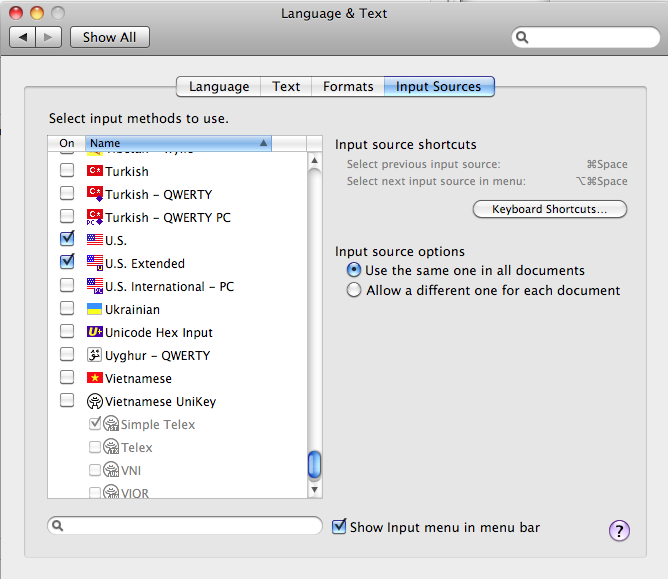The height and width of the screenshot is (579, 668).
Task: Enable the Vietnamese input source checkbox
Action: (67, 377)
